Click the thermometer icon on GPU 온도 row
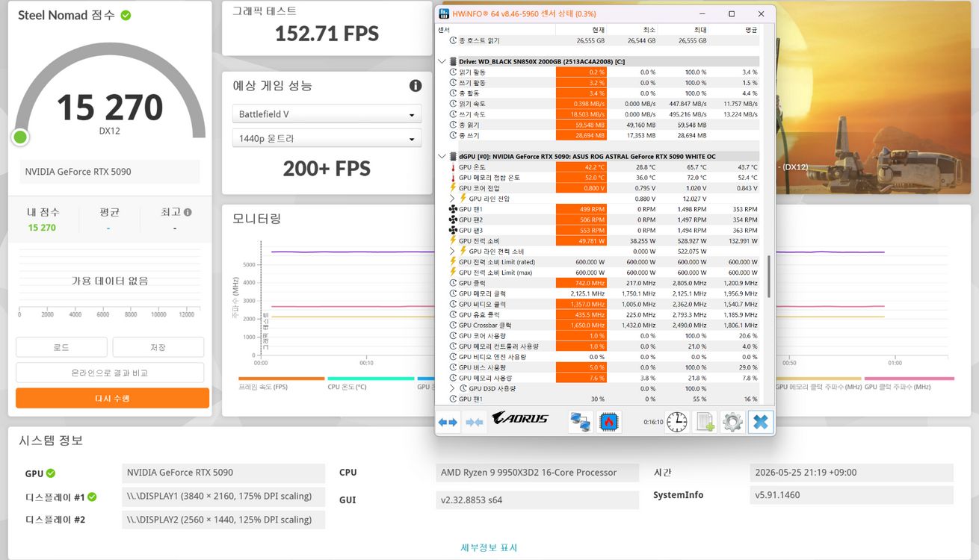 pyautogui.click(x=453, y=167)
